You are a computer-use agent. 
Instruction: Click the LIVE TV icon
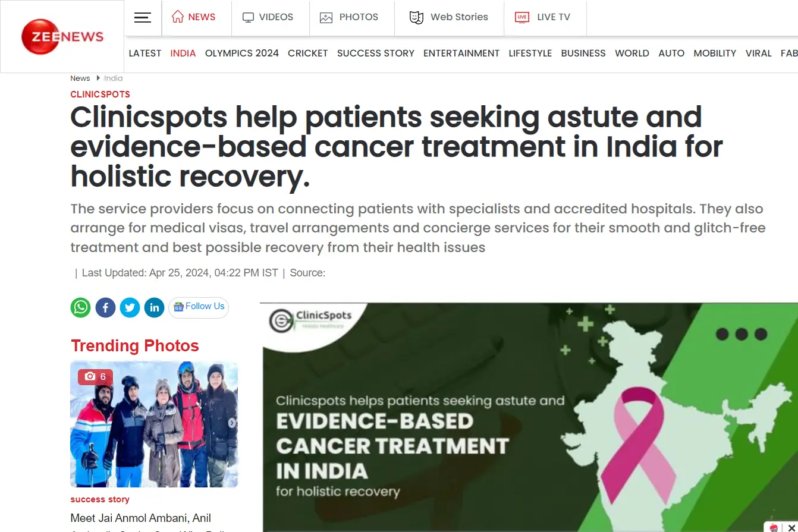pyautogui.click(x=522, y=17)
